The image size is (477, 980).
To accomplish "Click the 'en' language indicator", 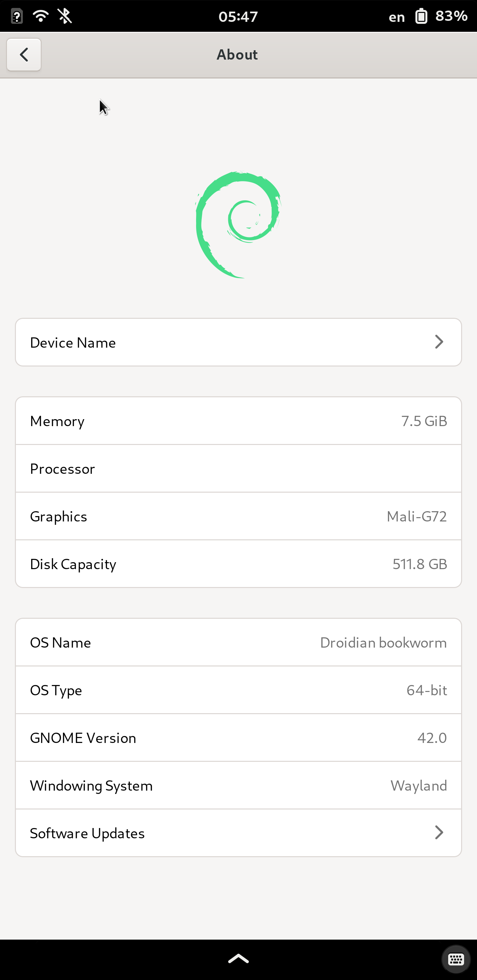I will pyautogui.click(x=396, y=17).
